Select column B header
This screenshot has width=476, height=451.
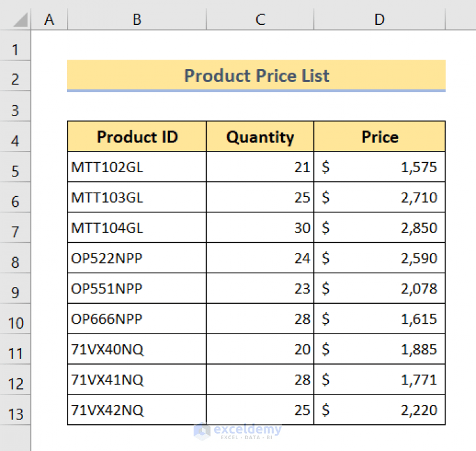tap(137, 19)
